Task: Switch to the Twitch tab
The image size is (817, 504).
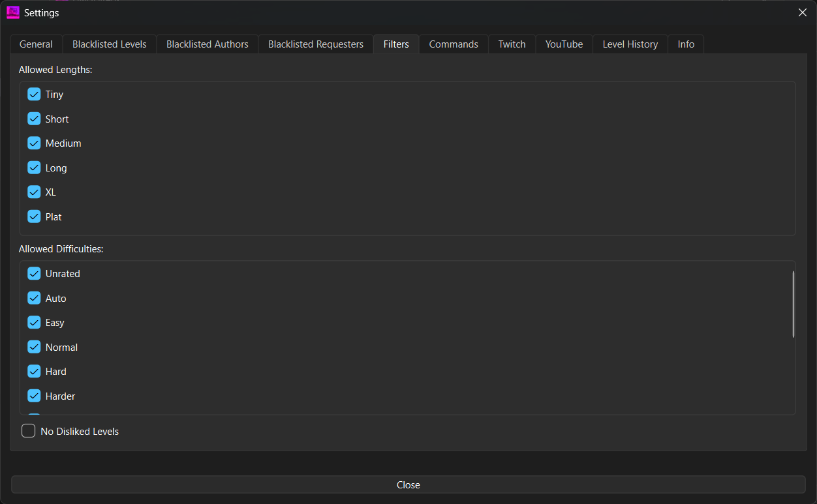Action: pyautogui.click(x=512, y=44)
